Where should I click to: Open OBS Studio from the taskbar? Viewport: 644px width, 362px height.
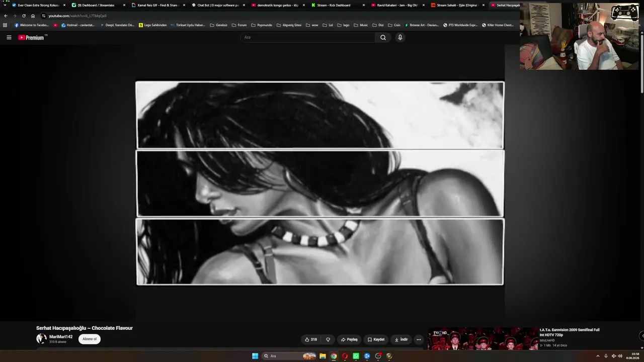(378, 356)
